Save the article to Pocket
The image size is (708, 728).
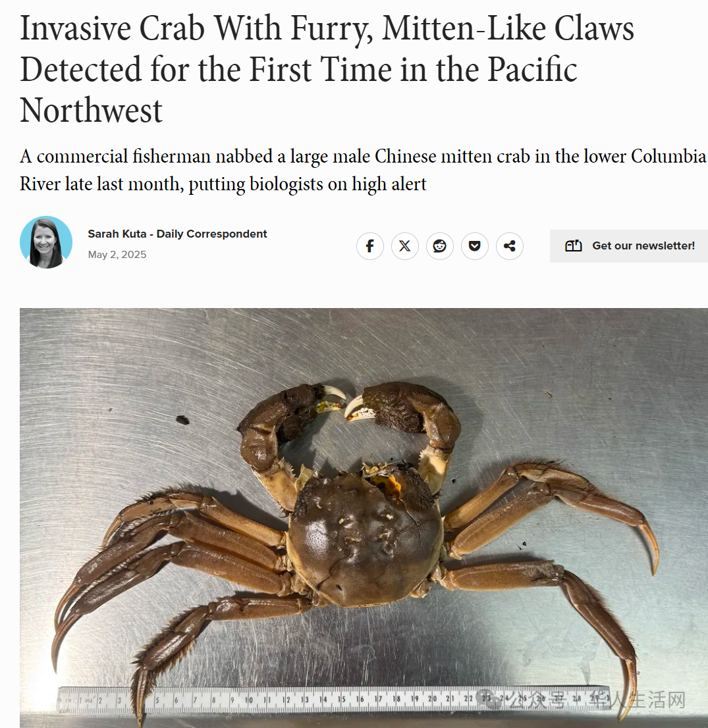474,246
